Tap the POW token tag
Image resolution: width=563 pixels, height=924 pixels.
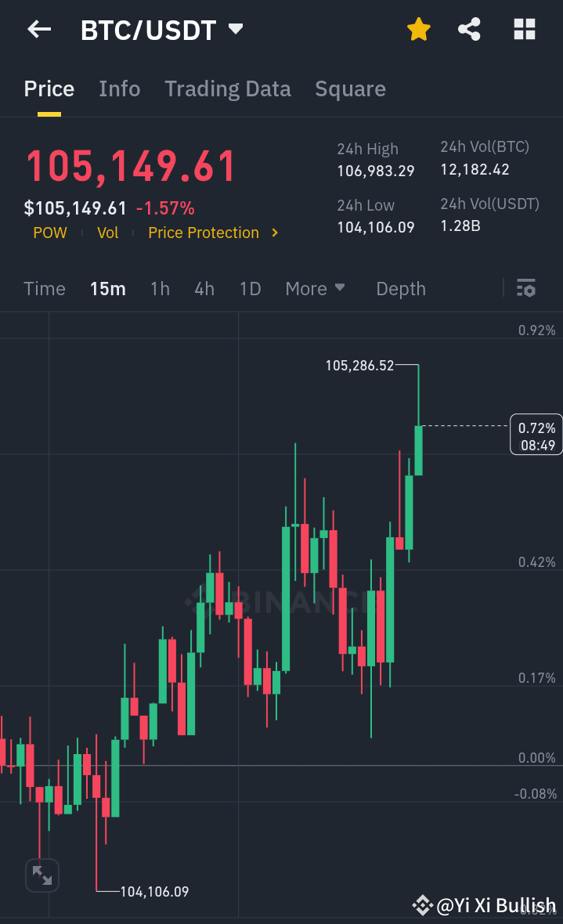click(49, 233)
